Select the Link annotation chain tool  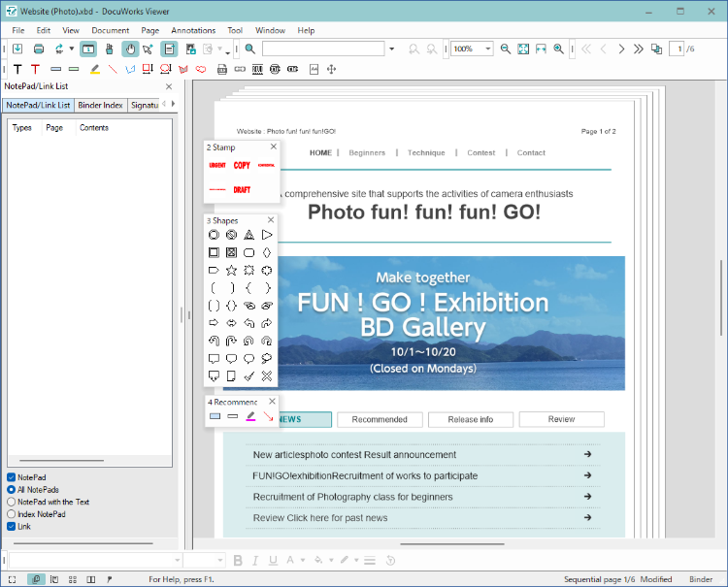click(x=240, y=69)
